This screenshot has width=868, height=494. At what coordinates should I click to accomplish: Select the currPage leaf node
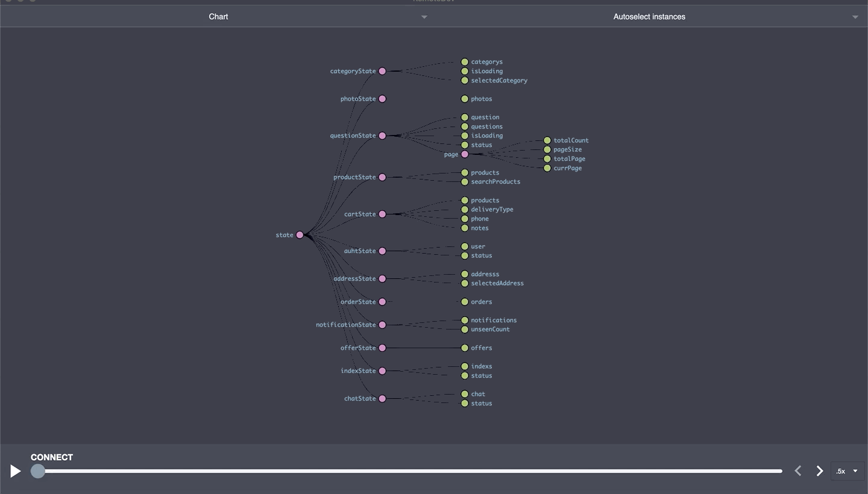[547, 168]
